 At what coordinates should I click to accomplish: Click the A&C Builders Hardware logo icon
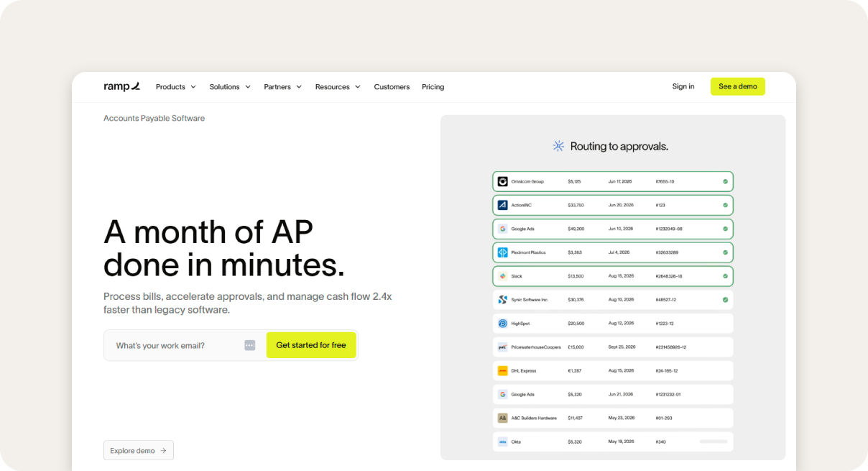(502, 418)
